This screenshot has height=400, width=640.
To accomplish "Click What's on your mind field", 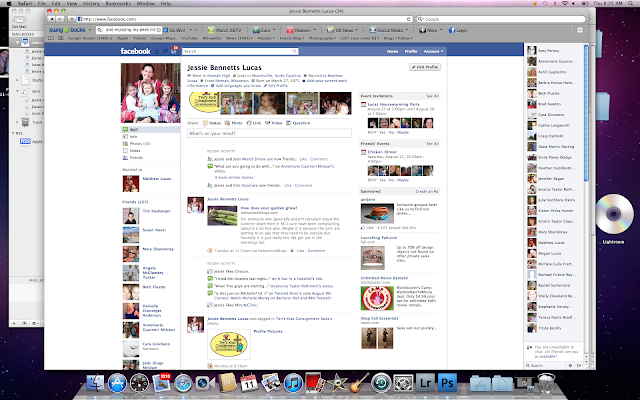I will click(269, 133).
